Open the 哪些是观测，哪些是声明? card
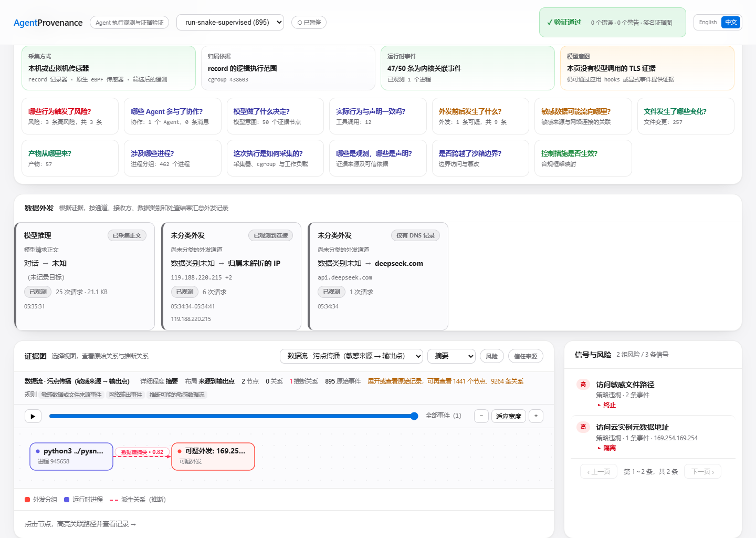The height and width of the screenshot is (538, 756). coord(378,158)
